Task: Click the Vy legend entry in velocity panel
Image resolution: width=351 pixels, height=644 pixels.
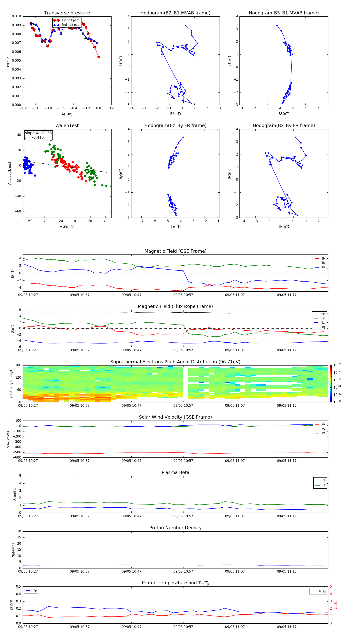Action: coord(320,429)
